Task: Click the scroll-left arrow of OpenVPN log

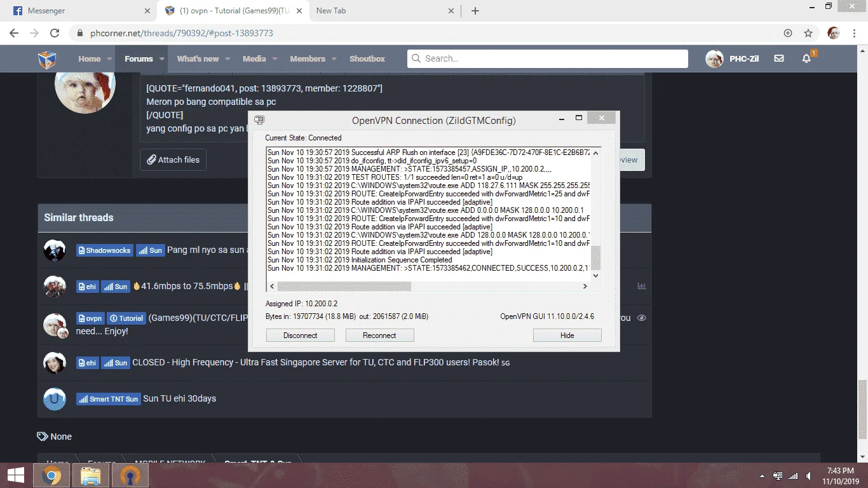Action: tap(271, 287)
